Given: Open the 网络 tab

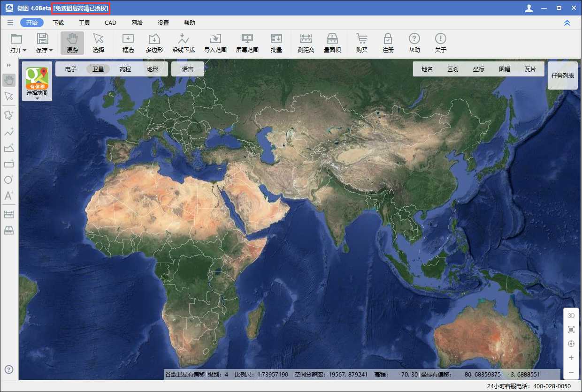Looking at the screenshot, I should coord(137,23).
